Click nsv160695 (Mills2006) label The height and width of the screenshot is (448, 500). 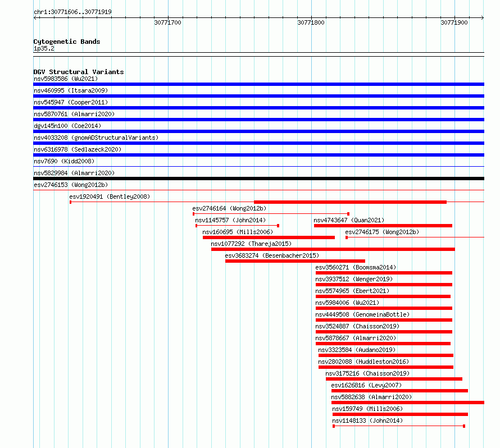[238, 232]
